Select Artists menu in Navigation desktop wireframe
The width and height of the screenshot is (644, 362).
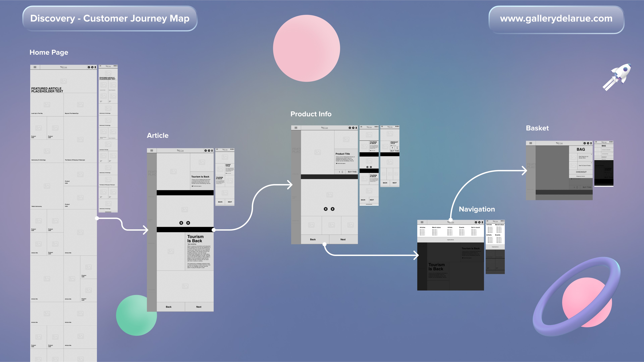coord(450,227)
